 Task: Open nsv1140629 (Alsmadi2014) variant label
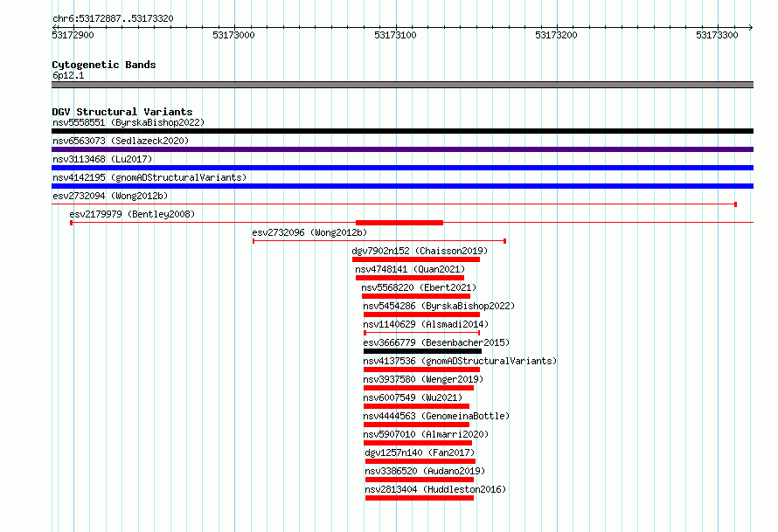pos(426,324)
